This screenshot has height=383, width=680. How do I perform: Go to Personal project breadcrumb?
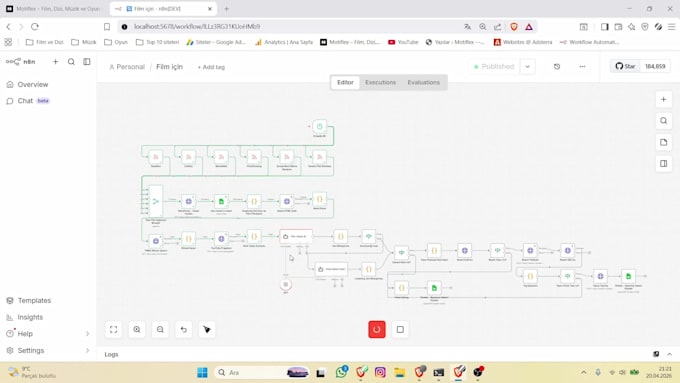(x=127, y=67)
